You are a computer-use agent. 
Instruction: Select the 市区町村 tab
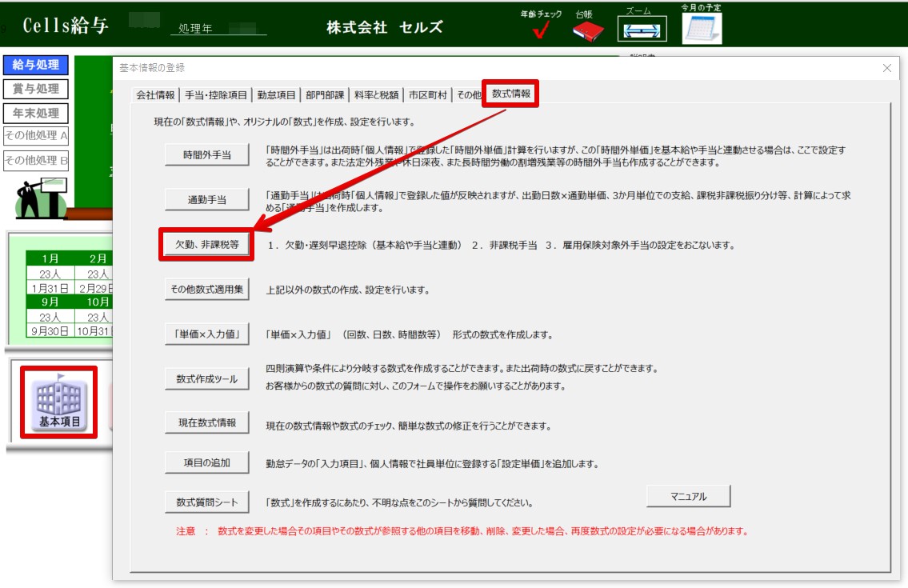pos(428,94)
